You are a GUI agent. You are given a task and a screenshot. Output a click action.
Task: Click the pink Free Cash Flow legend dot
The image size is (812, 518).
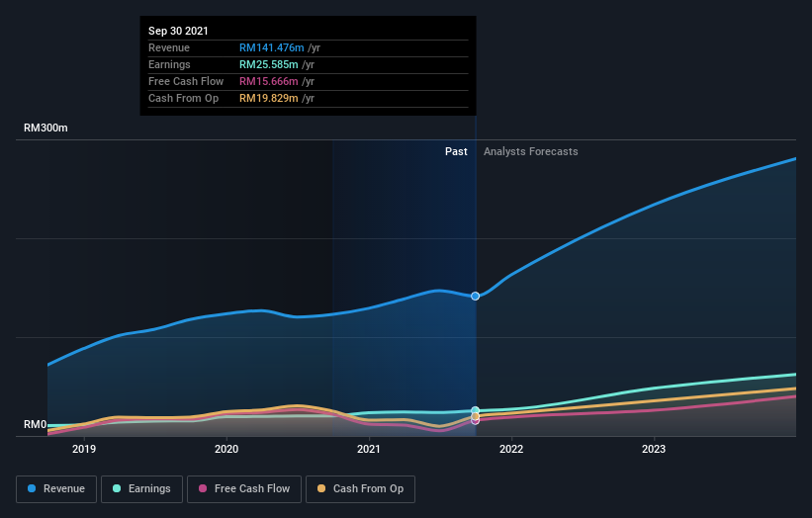pyautogui.click(x=203, y=488)
